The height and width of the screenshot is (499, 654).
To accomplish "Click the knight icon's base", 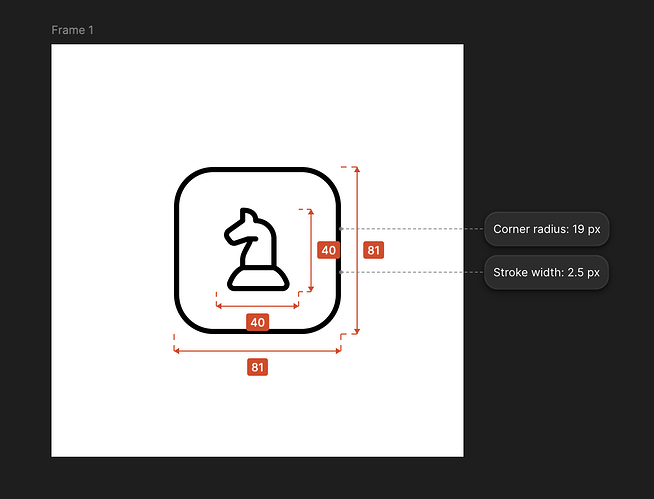I will [x=257, y=279].
